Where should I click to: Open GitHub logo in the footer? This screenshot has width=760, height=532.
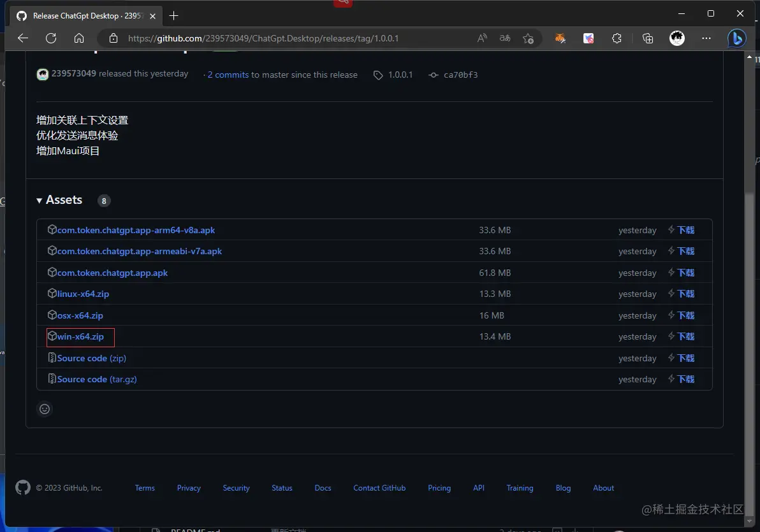(x=23, y=487)
